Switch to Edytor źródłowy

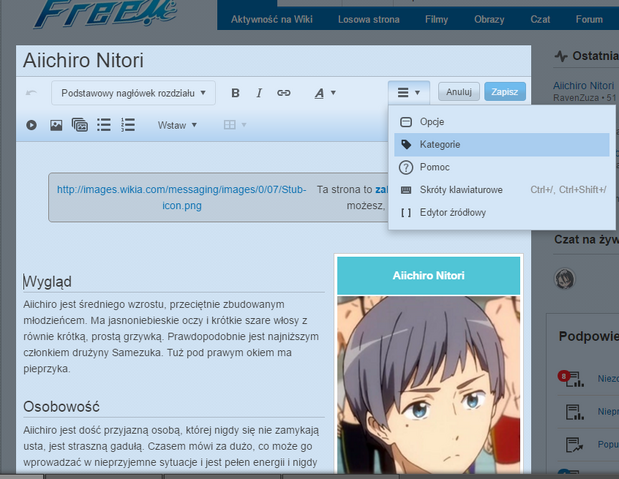(501, 212)
